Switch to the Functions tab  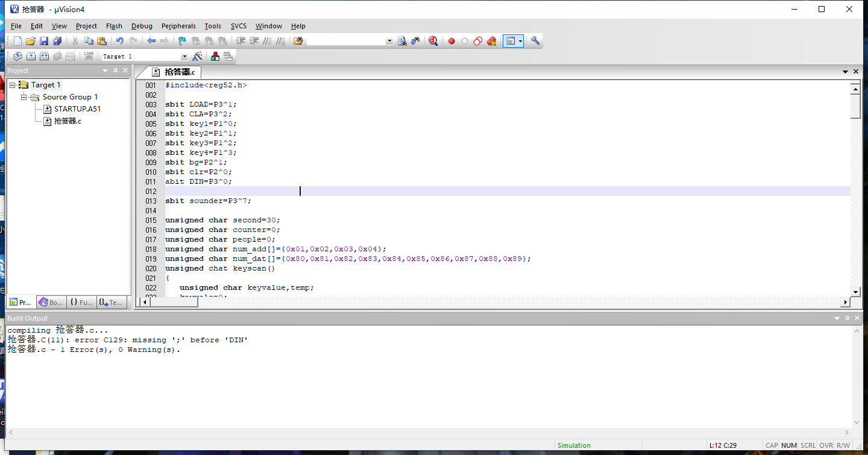(x=81, y=303)
